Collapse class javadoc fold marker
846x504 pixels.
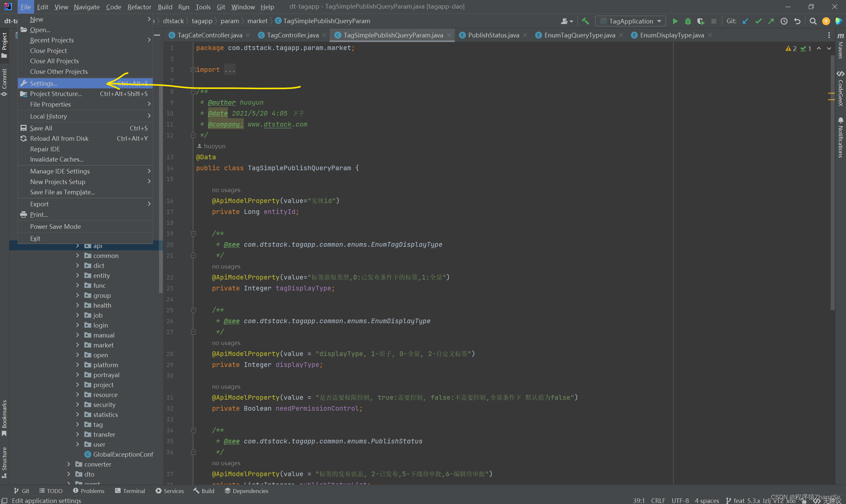coord(193,92)
